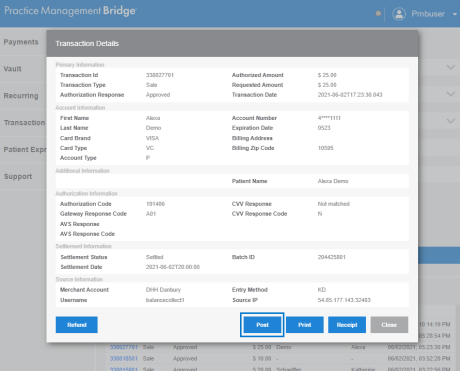
Task: Click the Account Number value 4****1111
Action: (x=329, y=118)
